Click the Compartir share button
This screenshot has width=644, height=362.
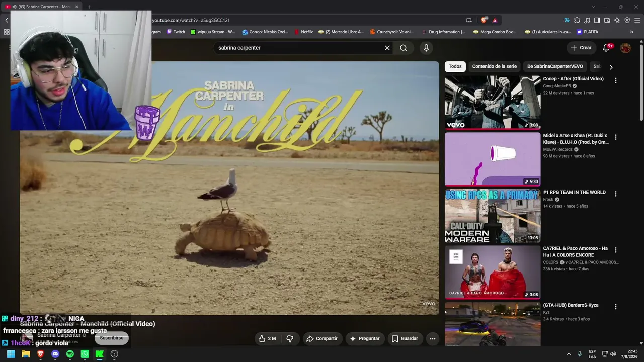click(x=322, y=339)
